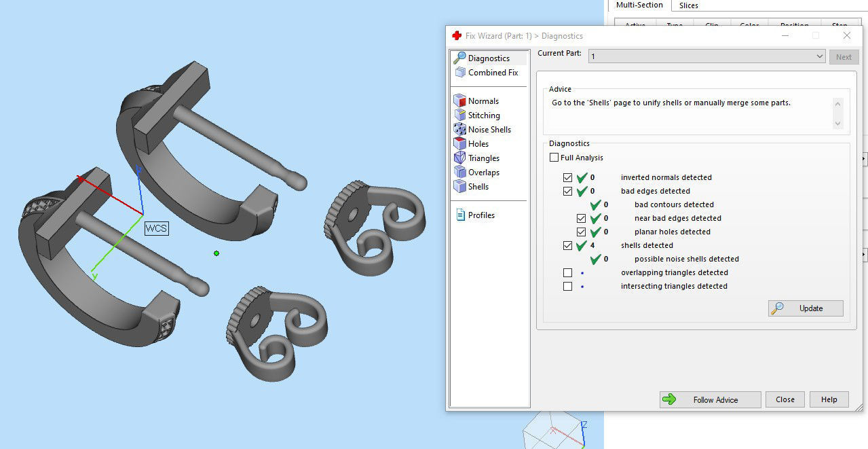Viewport: 868px width, 449px height.
Task: Open the Diagnostics page in sidebar
Action: (x=489, y=58)
